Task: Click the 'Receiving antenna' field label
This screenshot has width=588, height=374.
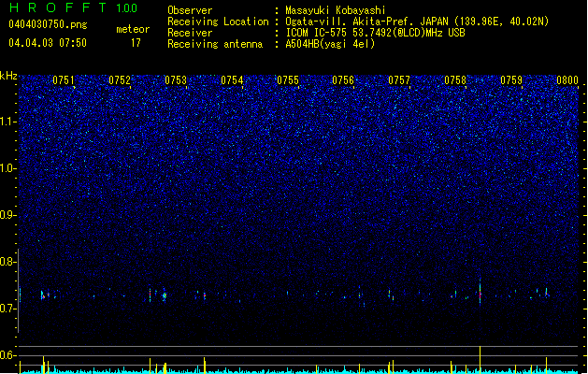Action: [x=215, y=44]
